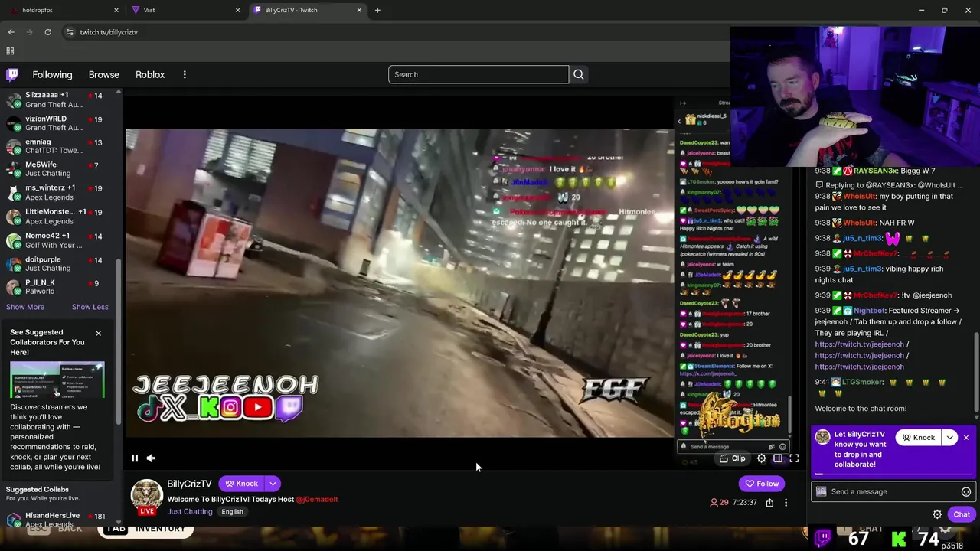This screenshot has width=980, height=551.
Task: Unmute the stream player volume
Action: click(151, 458)
